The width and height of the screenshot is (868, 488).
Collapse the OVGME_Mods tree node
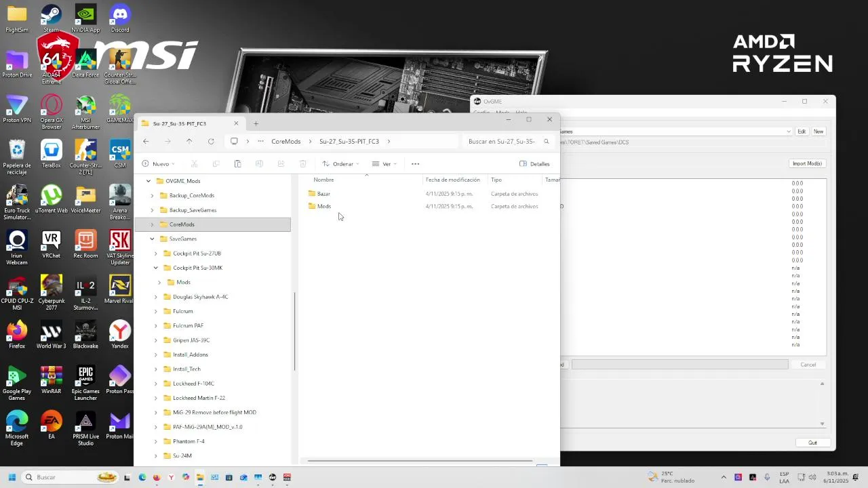coord(149,181)
